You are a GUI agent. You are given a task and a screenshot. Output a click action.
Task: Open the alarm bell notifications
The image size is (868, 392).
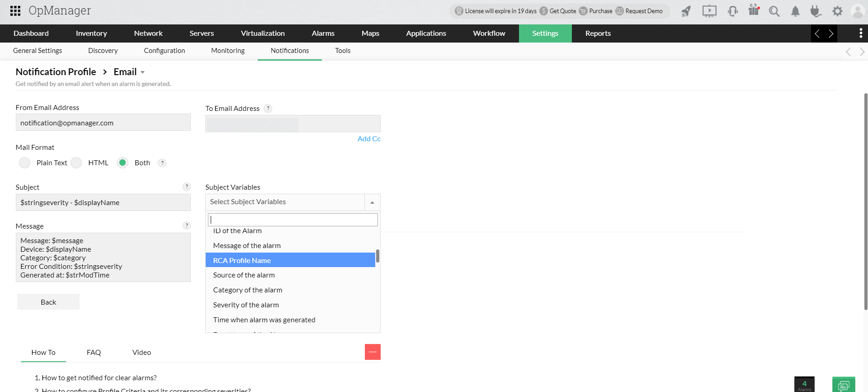tap(795, 11)
